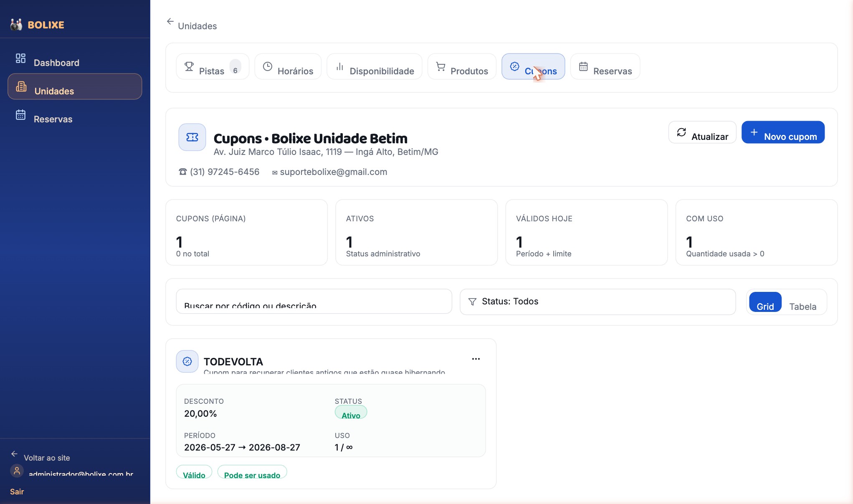The image size is (853, 504).
Task: Click the Unidades building icon in sidebar
Action: (x=21, y=86)
